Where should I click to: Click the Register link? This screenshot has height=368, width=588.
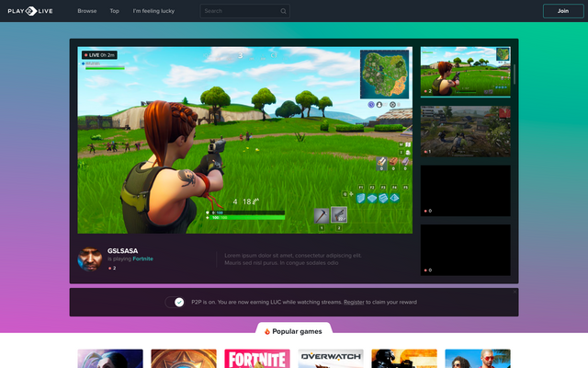point(354,302)
